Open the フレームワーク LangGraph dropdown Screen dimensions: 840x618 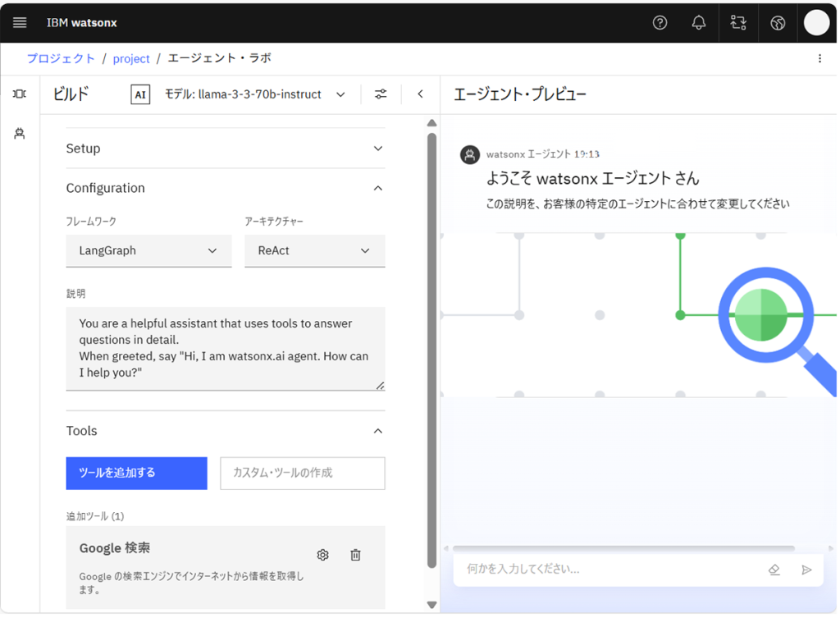coord(148,250)
